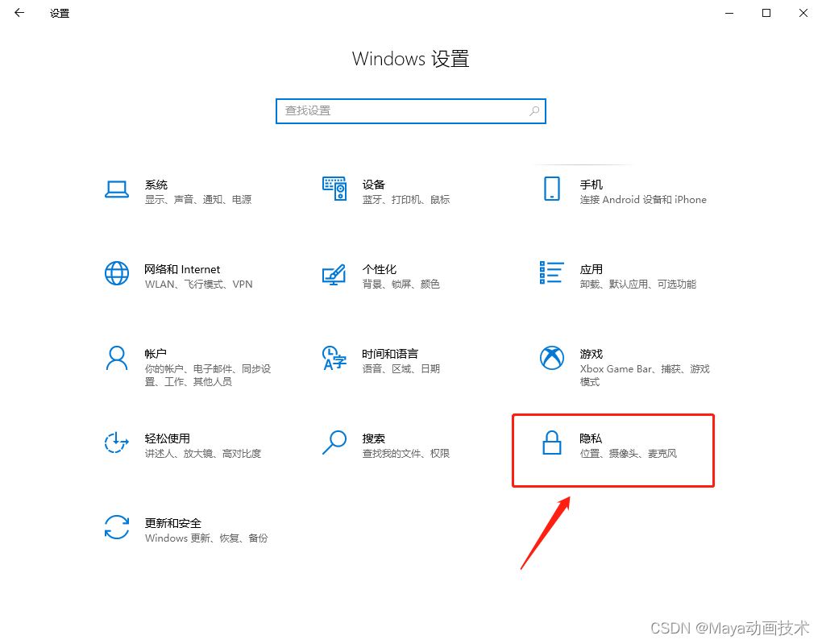Click the 查找设置 search input field
The image size is (822, 644).
363,110
